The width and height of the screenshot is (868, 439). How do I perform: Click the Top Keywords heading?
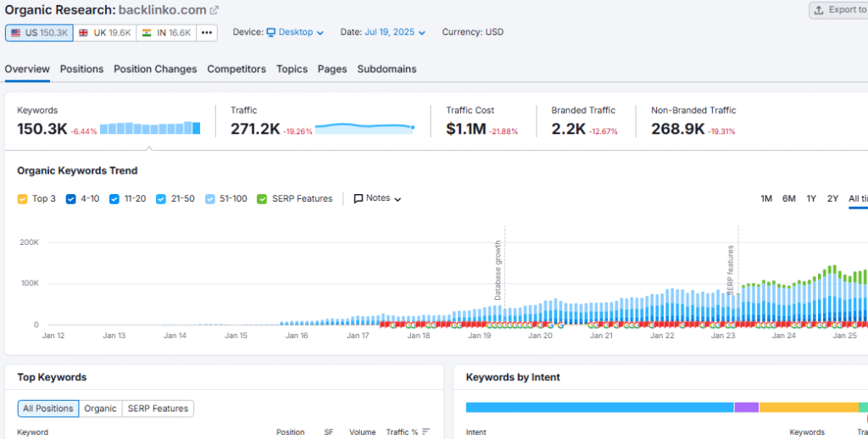click(52, 377)
